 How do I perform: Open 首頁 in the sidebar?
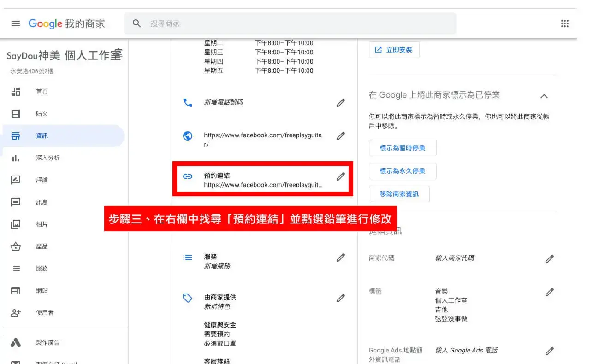[x=64, y=91]
